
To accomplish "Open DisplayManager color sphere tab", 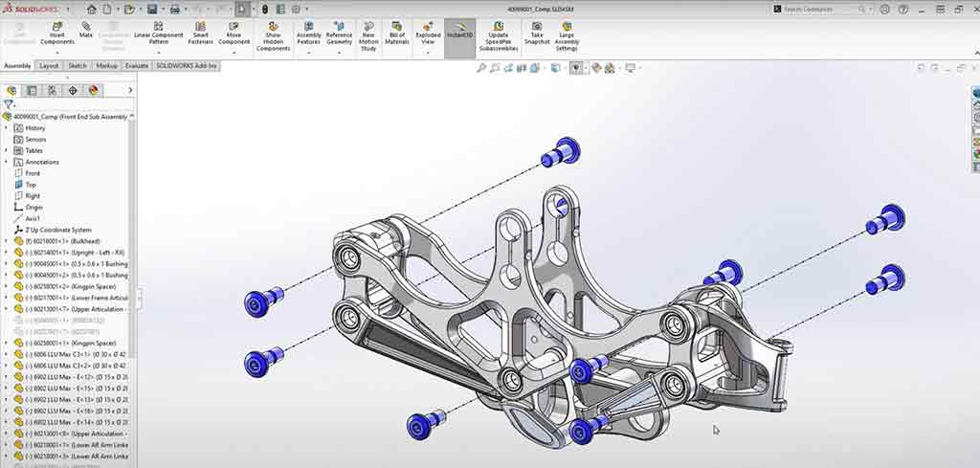I will pos(93,91).
